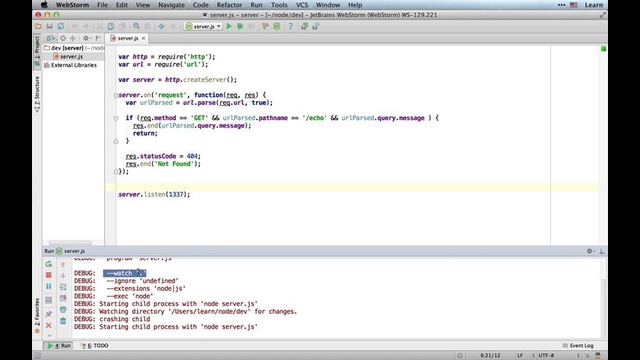Viewport: 640px width, 360px height.
Task: Open the server.js run configuration dropdown
Action: tap(203, 26)
